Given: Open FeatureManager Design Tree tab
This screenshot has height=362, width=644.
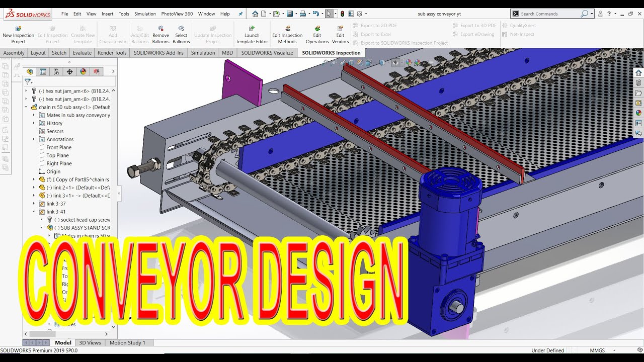Looking at the screenshot, I should pyautogui.click(x=30, y=72).
